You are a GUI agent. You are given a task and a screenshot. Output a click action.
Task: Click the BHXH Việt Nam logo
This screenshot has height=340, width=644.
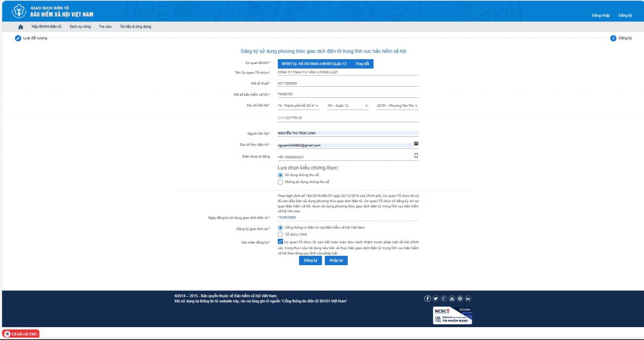(19, 11)
